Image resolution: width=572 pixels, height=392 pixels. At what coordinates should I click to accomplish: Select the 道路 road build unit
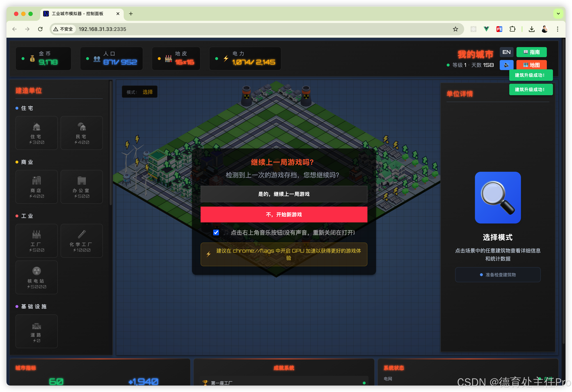(x=36, y=331)
